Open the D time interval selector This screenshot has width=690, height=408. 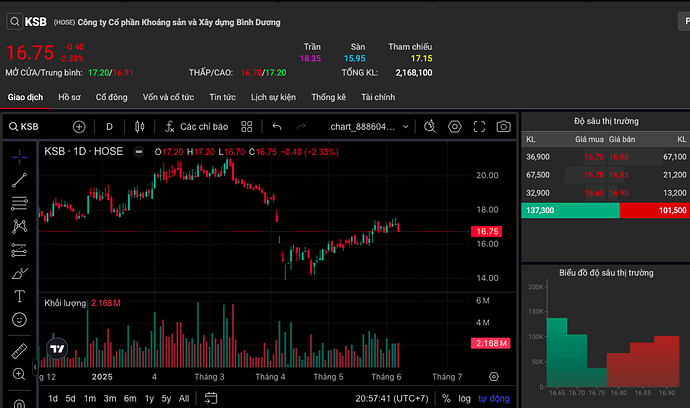click(x=109, y=127)
